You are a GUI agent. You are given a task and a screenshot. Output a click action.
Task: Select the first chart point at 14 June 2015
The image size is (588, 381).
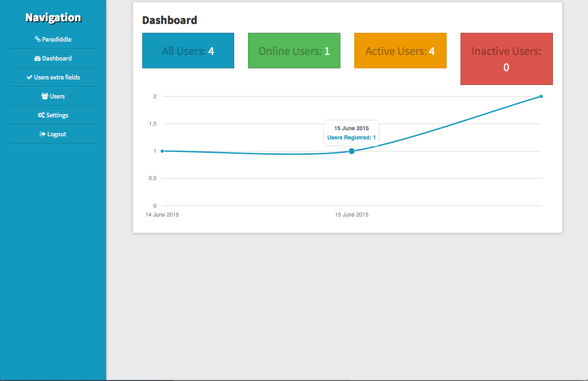coord(162,151)
